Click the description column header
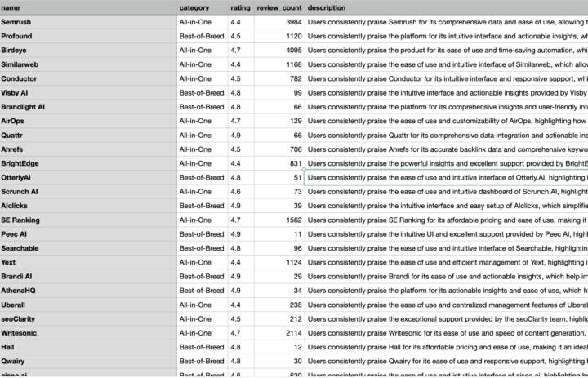Screen dimensions: 588x378 (446, 7)
